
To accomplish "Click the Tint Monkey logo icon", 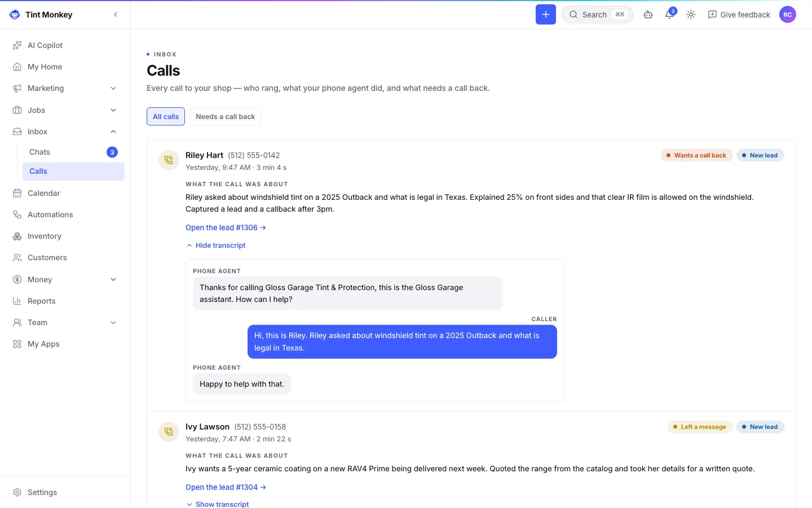I will click(x=15, y=15).
